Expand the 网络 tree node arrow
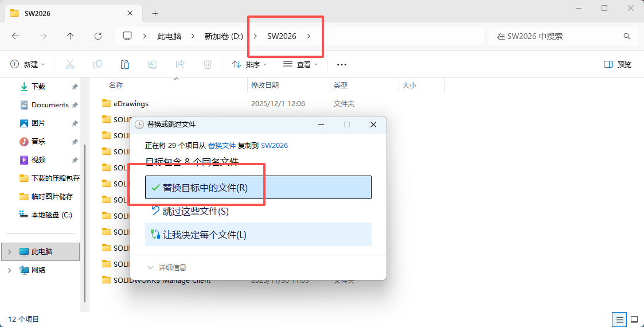 9,270
